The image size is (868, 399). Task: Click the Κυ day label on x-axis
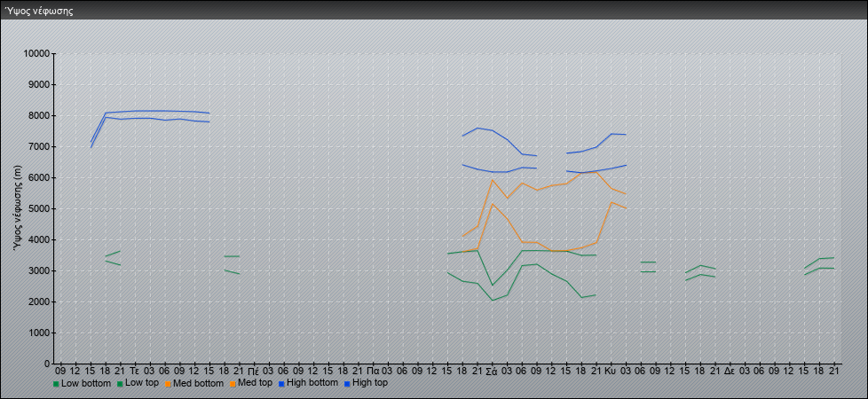611,371
